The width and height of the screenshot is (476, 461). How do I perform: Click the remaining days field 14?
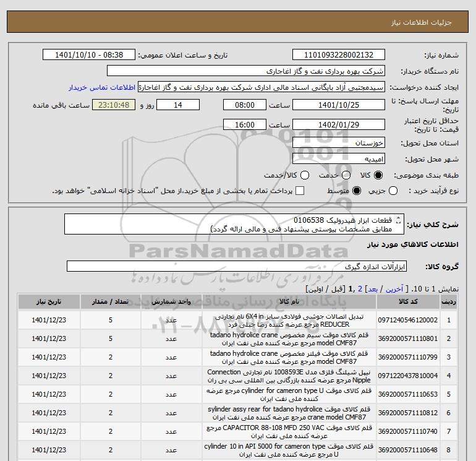pyautogui.click(x=178, y=105)
